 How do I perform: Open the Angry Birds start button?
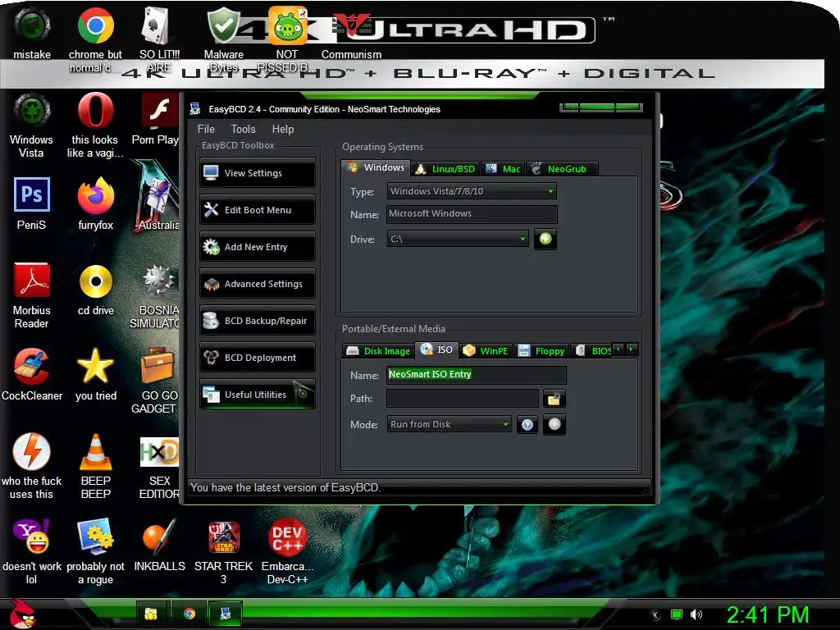[x=24, y=614]
